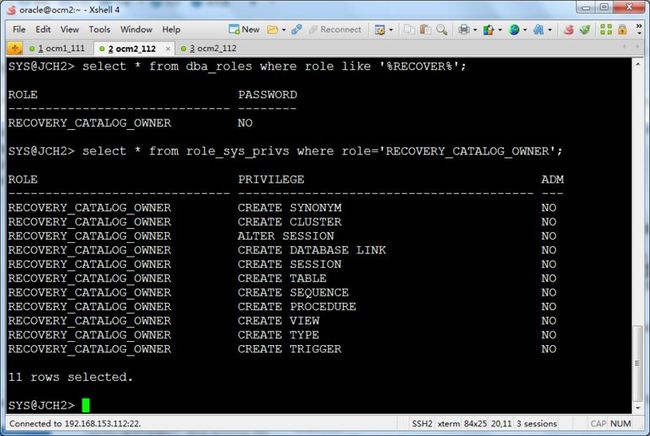Click the '20,11' cursor position entry
Viewport: 650px width, 436px height.
point(502,424)
